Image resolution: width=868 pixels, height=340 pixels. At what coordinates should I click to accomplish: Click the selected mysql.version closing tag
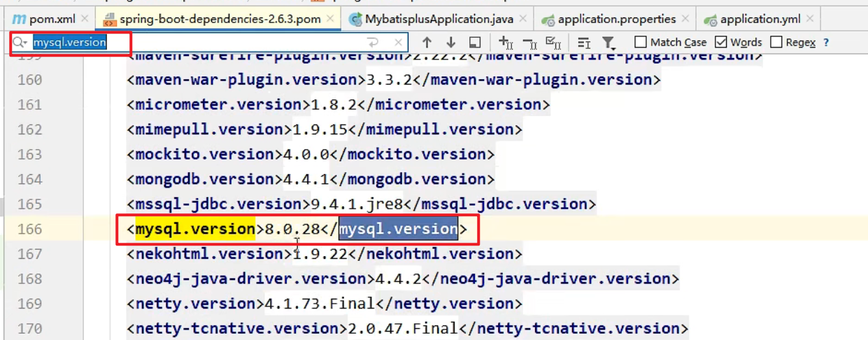click(x=399, y=229)
